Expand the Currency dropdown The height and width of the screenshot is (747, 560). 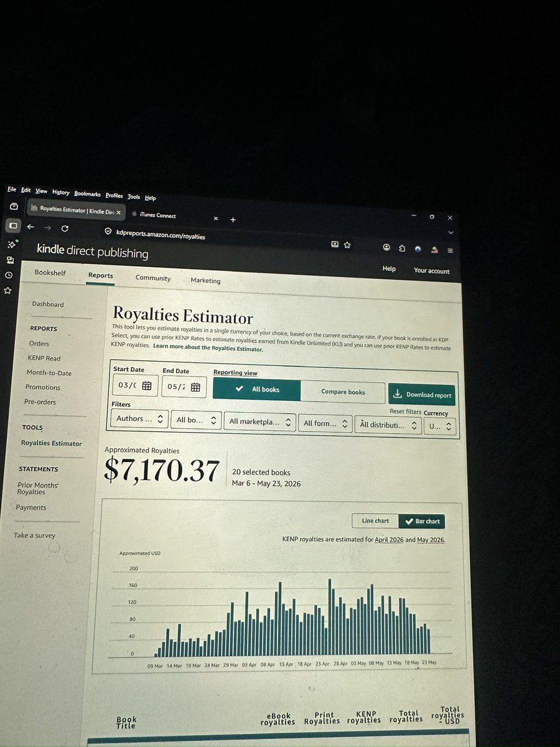441,427
